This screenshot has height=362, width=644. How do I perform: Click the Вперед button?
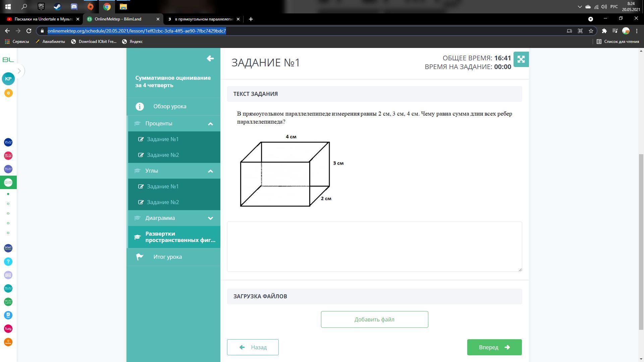pyautogui.click(x=494, y=347)
